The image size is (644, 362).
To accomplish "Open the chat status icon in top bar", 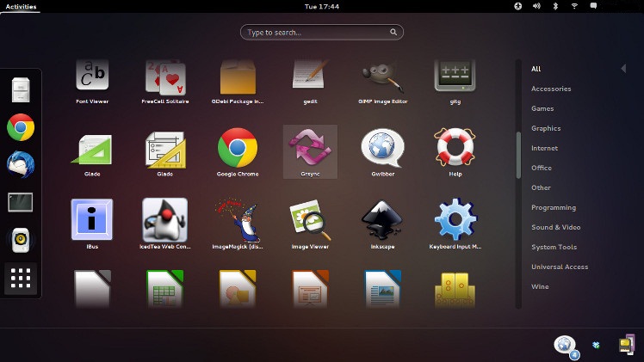I will click(x=593, y=6).
